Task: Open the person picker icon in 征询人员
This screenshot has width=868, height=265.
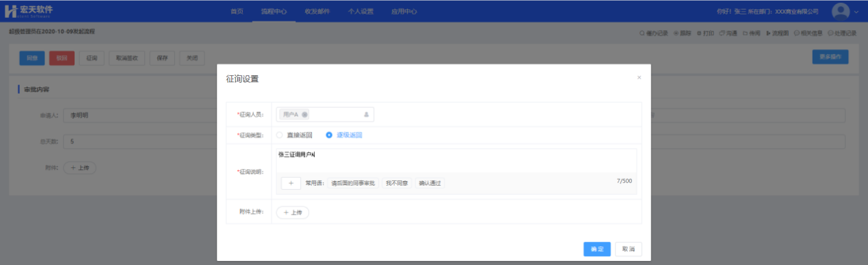Action: pyautogui.click(x=367, y=114)
